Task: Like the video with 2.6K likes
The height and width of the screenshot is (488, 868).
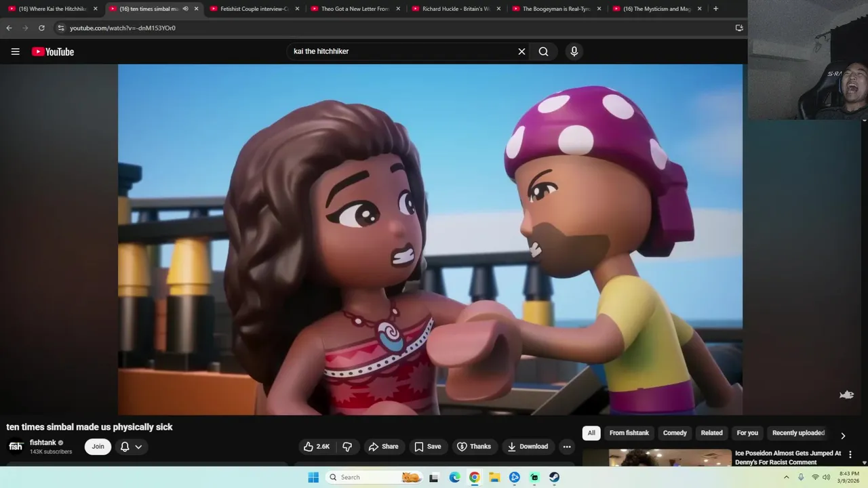Action: point(317,447)
